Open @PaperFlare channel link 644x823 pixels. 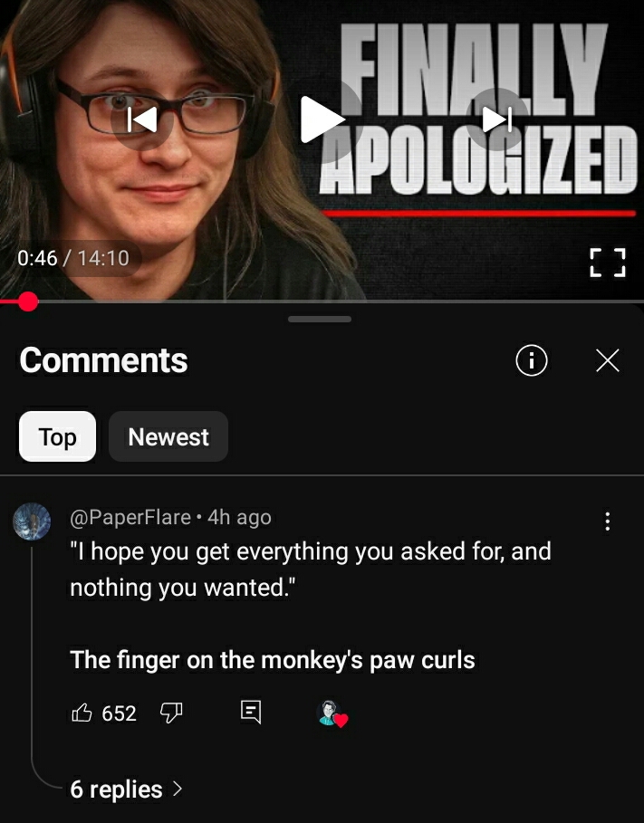click(x=130, y=518)
